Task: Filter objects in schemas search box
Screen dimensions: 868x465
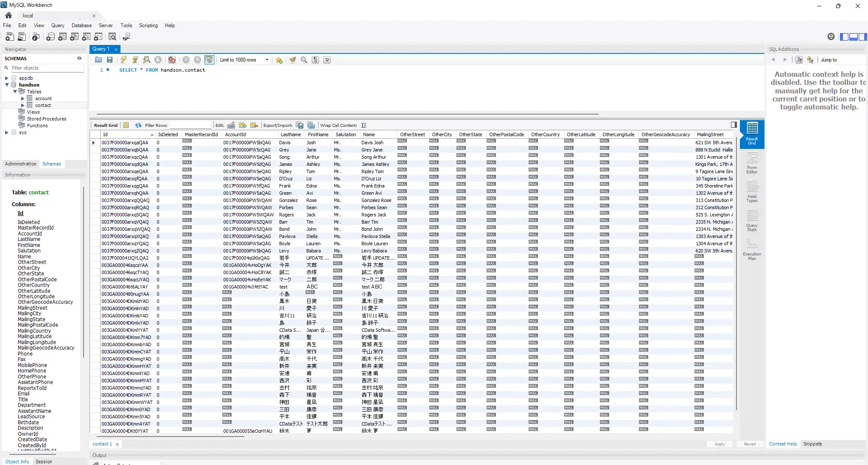Action: pos(47,68)
